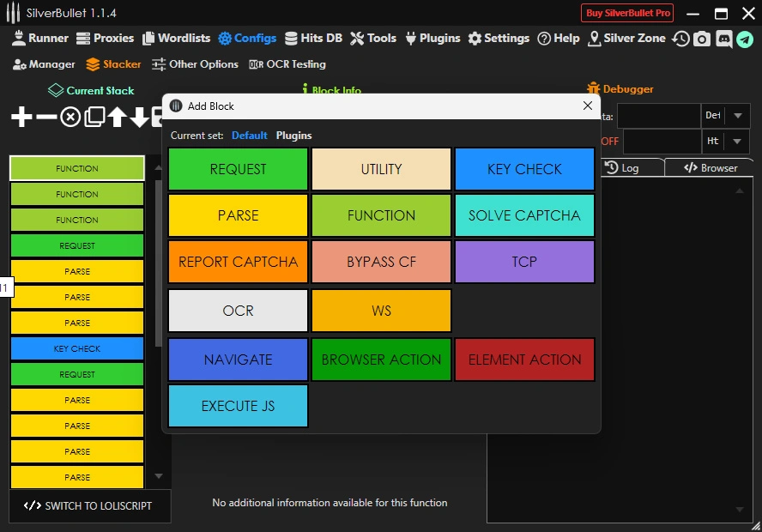Add a PARSE block from dialog
Image resolution: width=762 pixels, height=532 pixels.
point(239,215)
